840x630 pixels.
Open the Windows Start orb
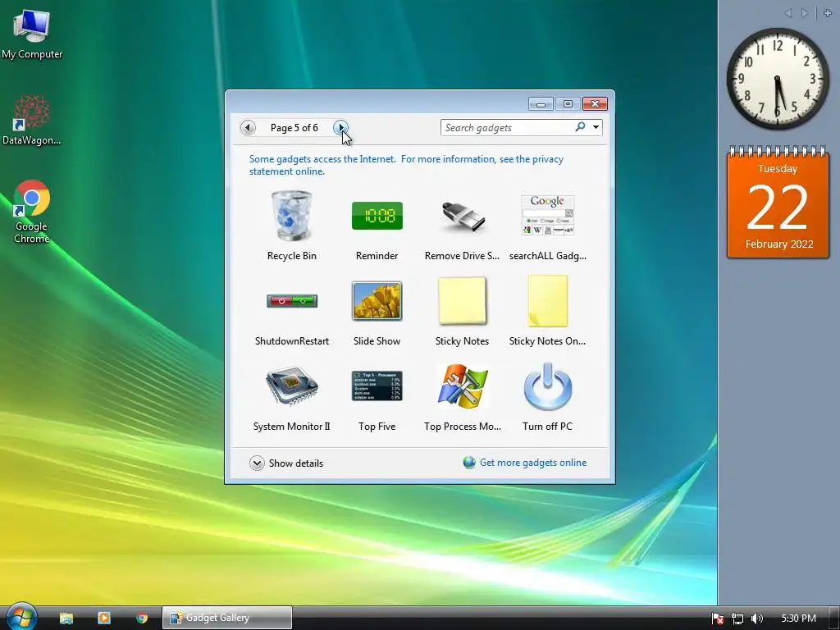(21, 616)
